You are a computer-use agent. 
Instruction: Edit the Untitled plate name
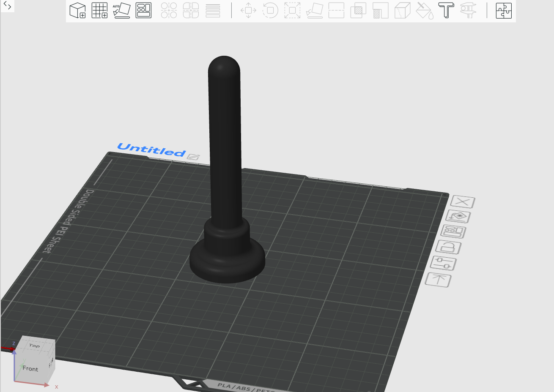193,157
